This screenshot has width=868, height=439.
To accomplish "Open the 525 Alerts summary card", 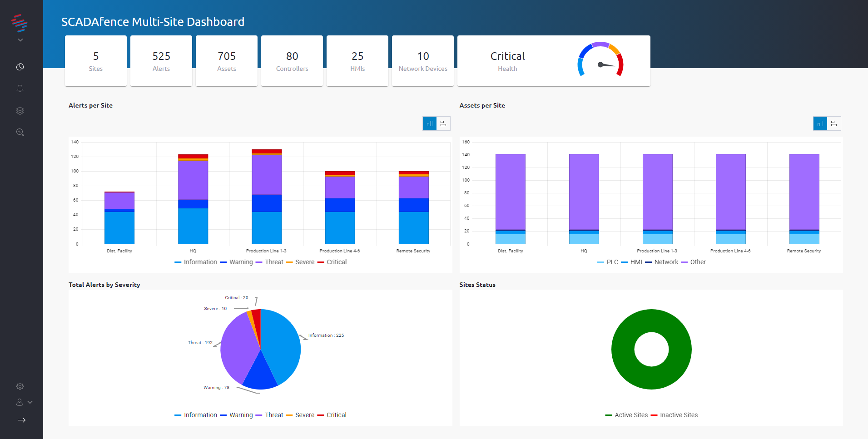I will (161, 60).
